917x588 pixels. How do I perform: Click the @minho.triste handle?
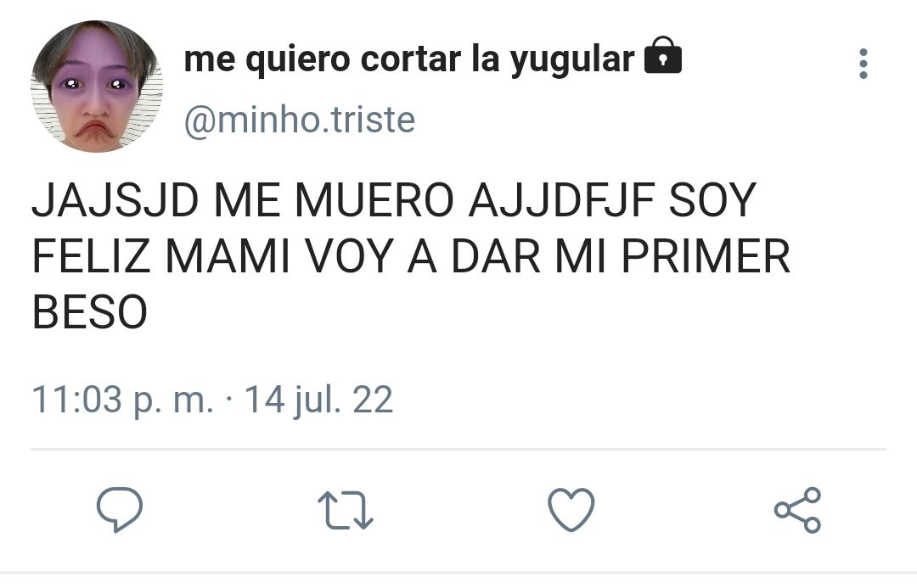[300, 120]
